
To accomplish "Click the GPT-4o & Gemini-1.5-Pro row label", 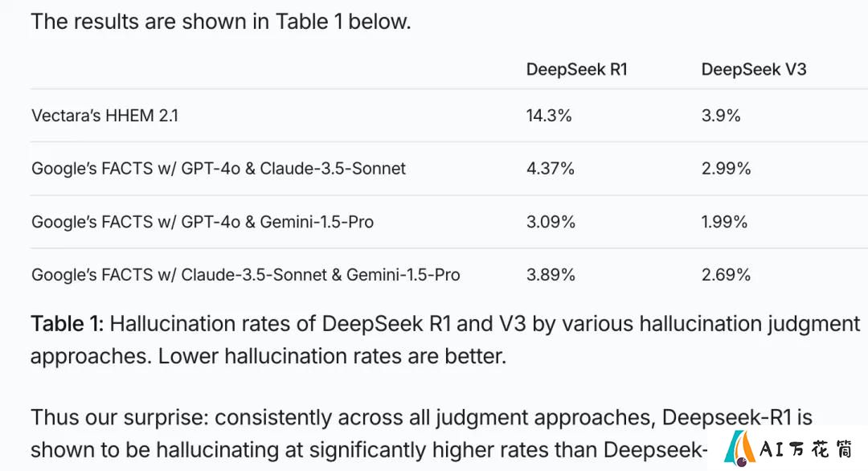I will (203, 222).
